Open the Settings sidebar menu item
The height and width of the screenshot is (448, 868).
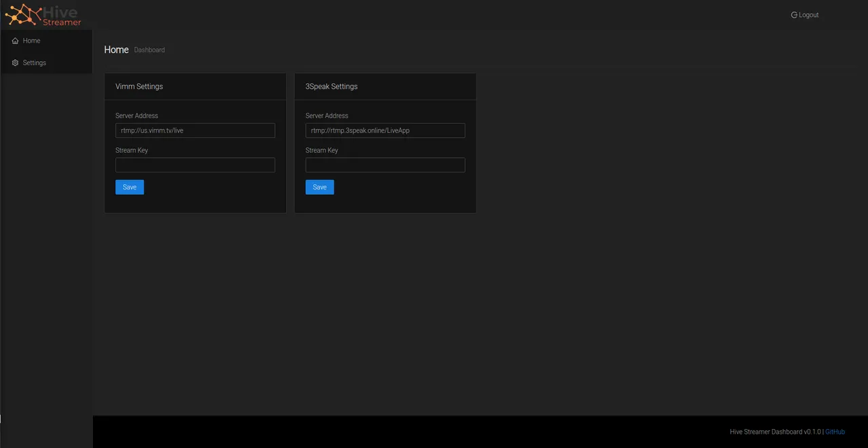click(46, 62)
